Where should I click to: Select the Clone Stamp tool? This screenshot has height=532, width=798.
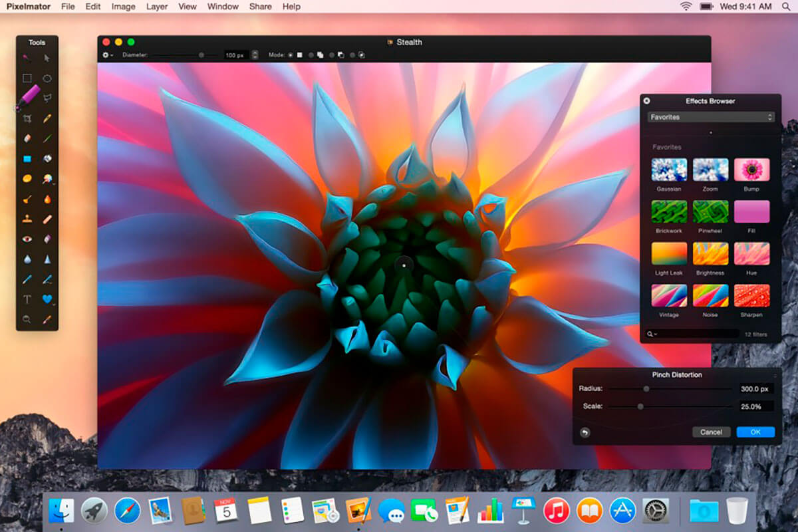tap(27, 219)
